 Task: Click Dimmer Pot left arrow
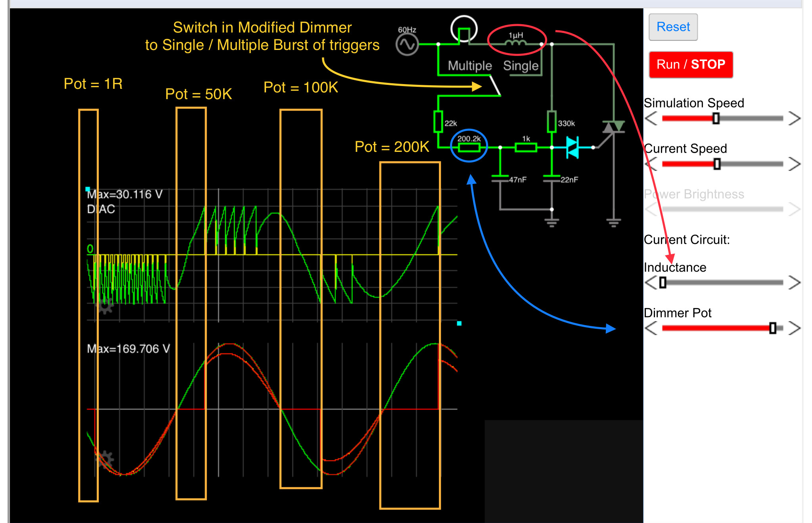(x=651, y=328)
